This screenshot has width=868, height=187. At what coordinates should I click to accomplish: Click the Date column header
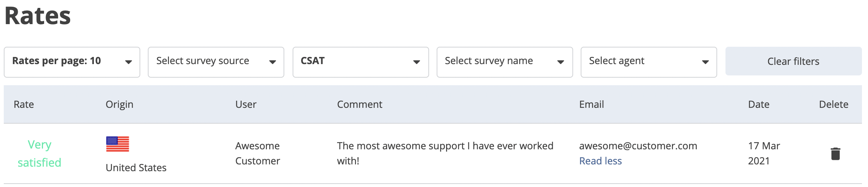759,104
